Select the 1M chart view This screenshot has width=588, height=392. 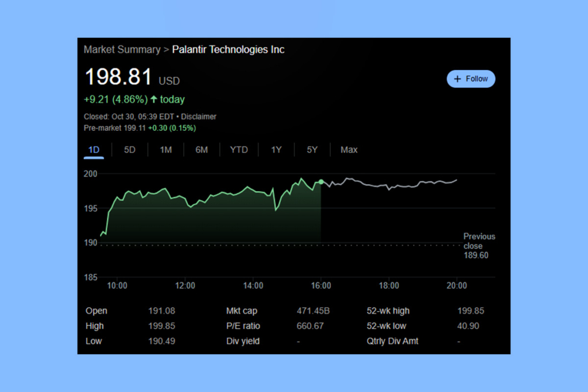[165, 149]
